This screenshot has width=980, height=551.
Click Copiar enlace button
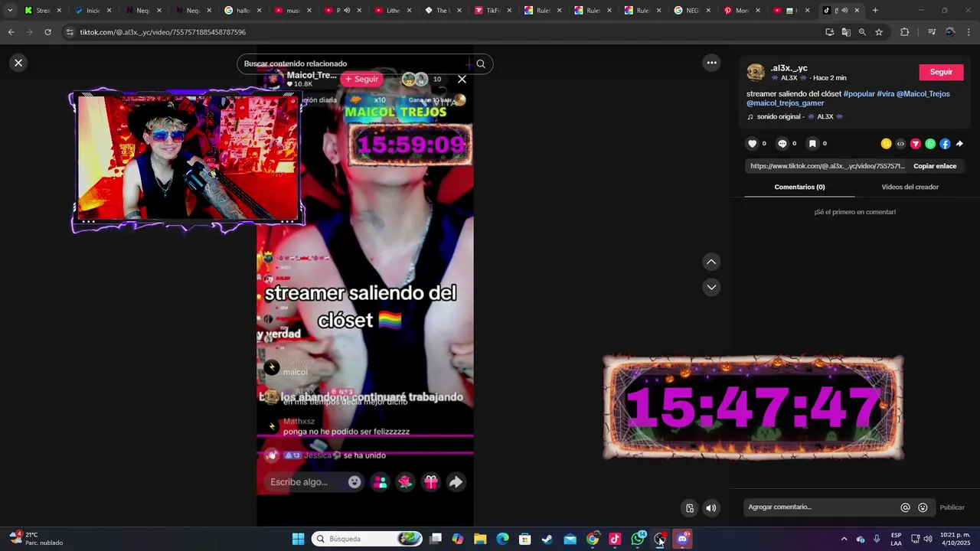click(935, 166)
